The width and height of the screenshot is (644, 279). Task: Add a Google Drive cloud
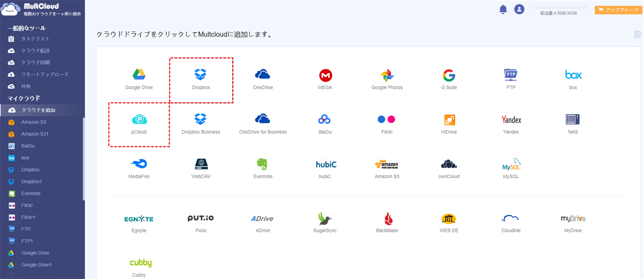[x=139, y=79]
